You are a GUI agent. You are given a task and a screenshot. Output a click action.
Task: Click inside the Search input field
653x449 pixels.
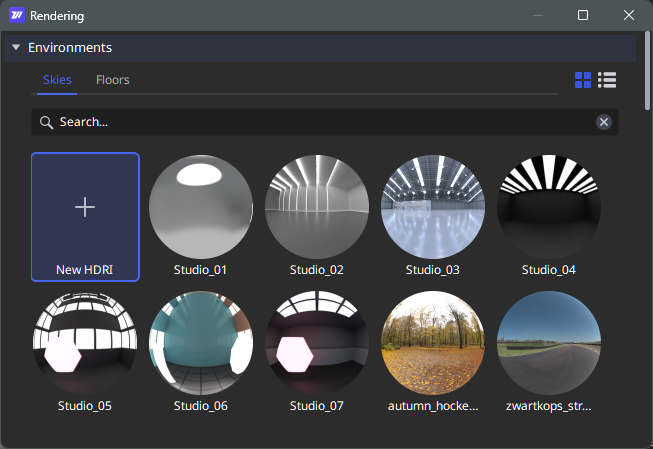coord(320,122)
